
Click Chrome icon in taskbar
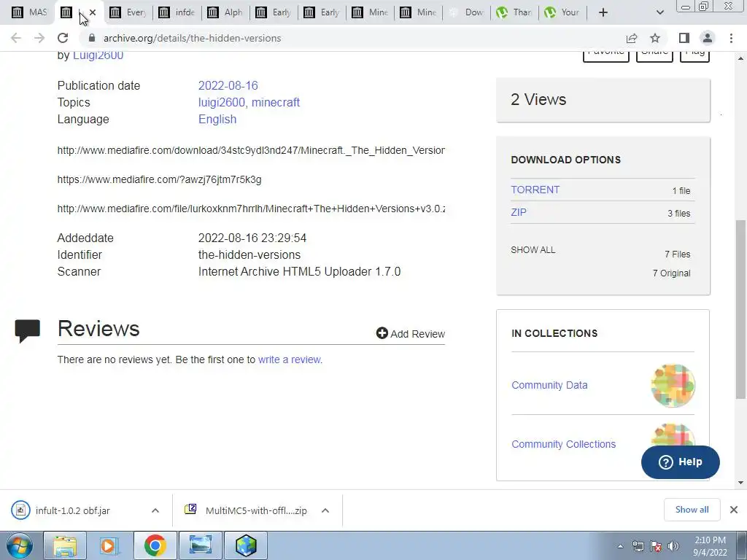click(x=155, y=545)
